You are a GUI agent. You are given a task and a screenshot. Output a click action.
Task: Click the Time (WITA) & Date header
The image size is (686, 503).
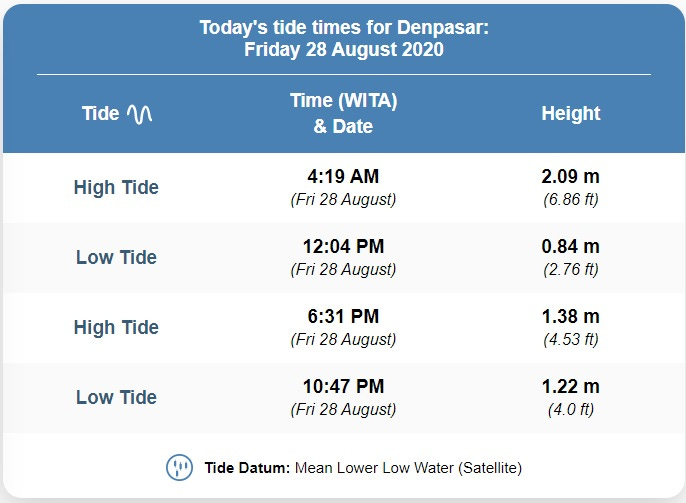click(343, 113)
